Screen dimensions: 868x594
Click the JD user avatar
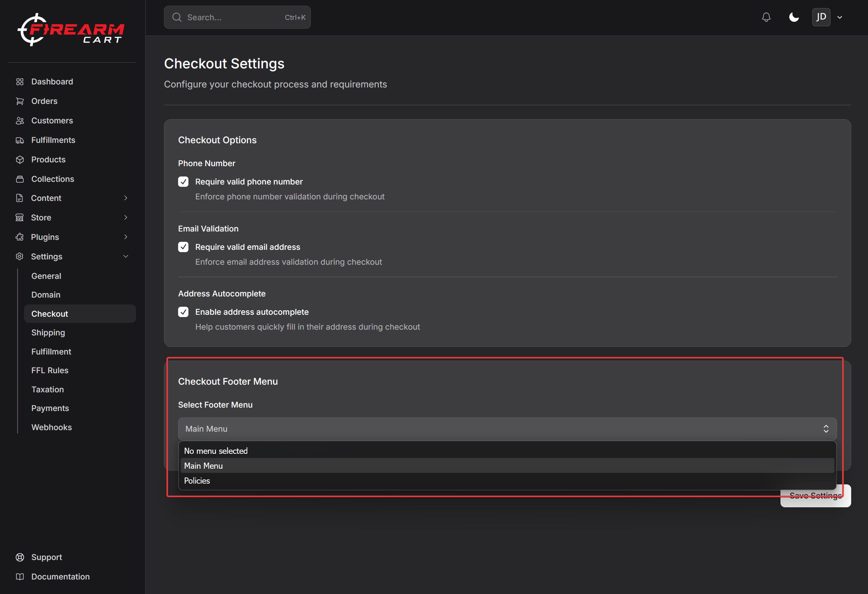[821, 17]
